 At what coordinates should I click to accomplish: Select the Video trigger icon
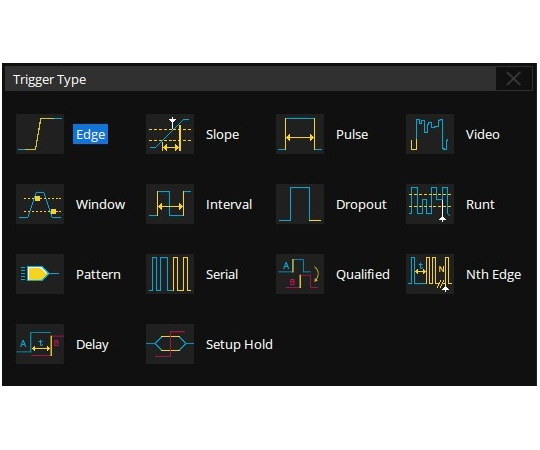pyautogui.click(x=430, y=134)
